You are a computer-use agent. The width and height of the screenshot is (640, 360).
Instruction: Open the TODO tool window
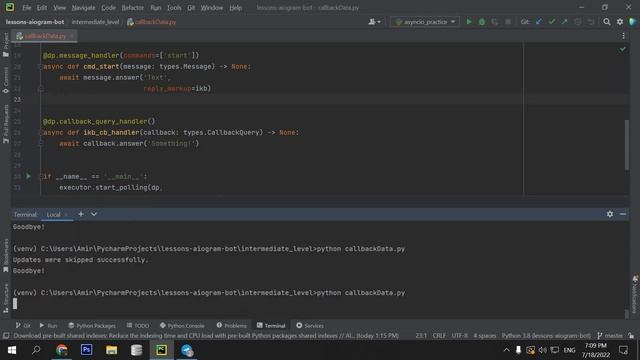click(138, 325)
